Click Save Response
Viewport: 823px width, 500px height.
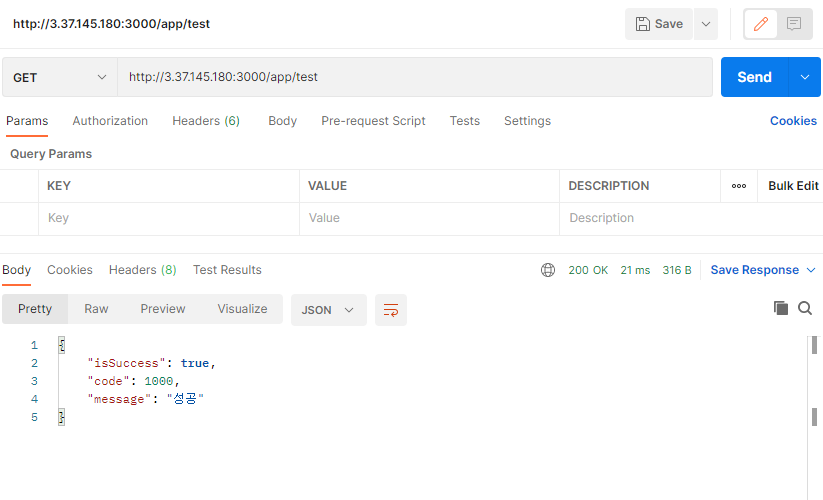tap(754, 270)
